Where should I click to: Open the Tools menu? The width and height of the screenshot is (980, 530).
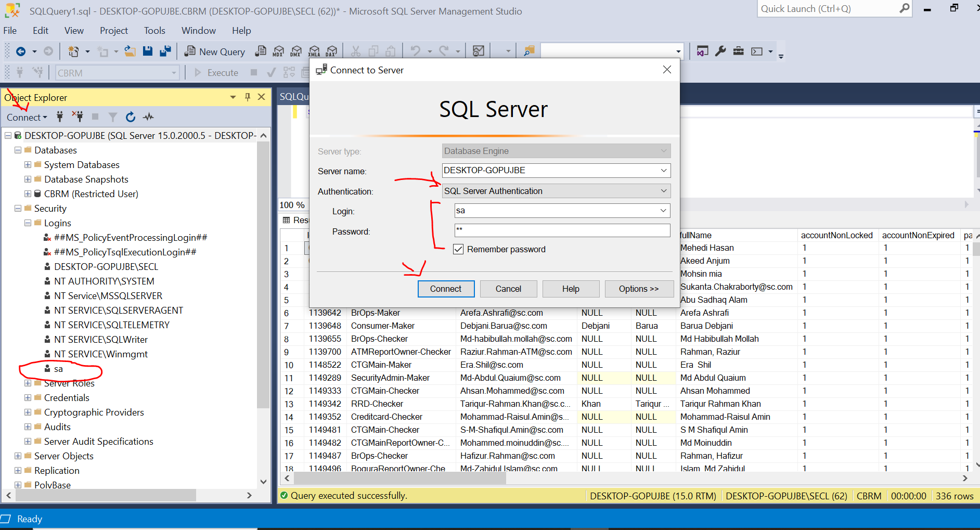pyautogui.click(x=154, y=31)
